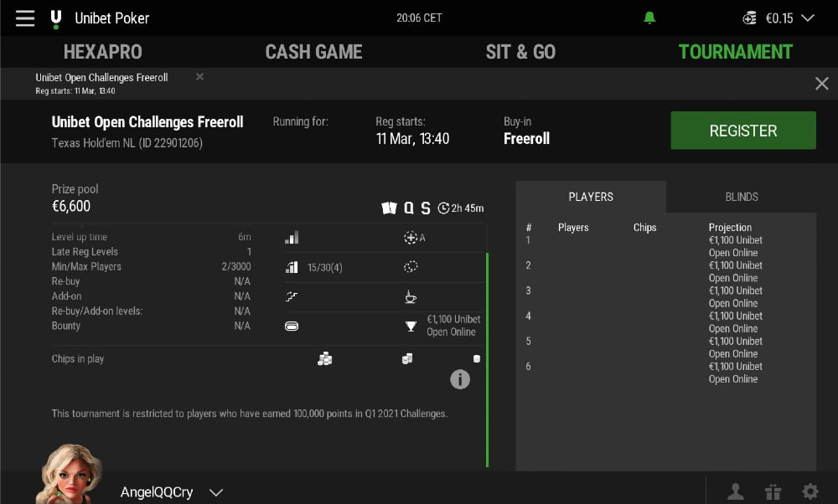Click the Unibet logo icon
Viewport: 838px width, 504px height.
[55, 18]
